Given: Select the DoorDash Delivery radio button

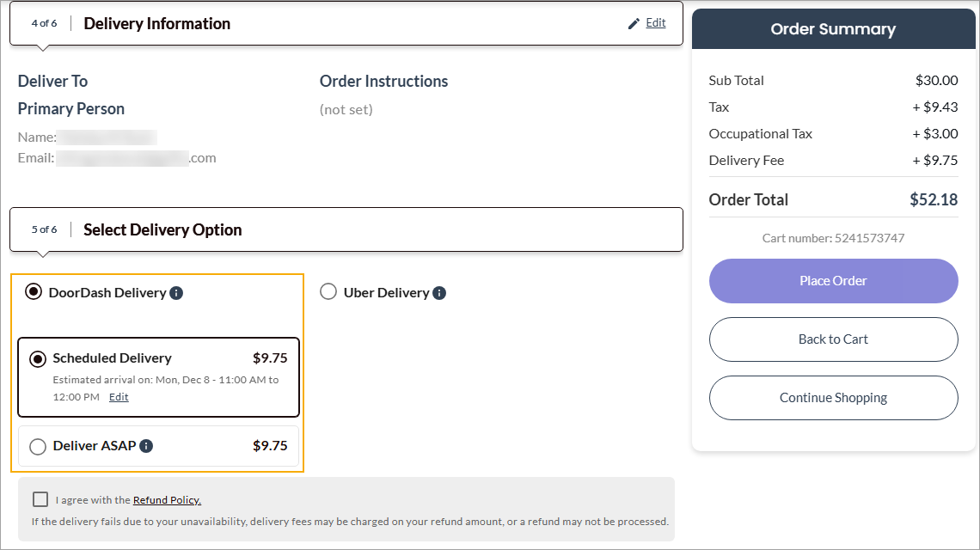Looking at the screenshot, I should point(34,292).
